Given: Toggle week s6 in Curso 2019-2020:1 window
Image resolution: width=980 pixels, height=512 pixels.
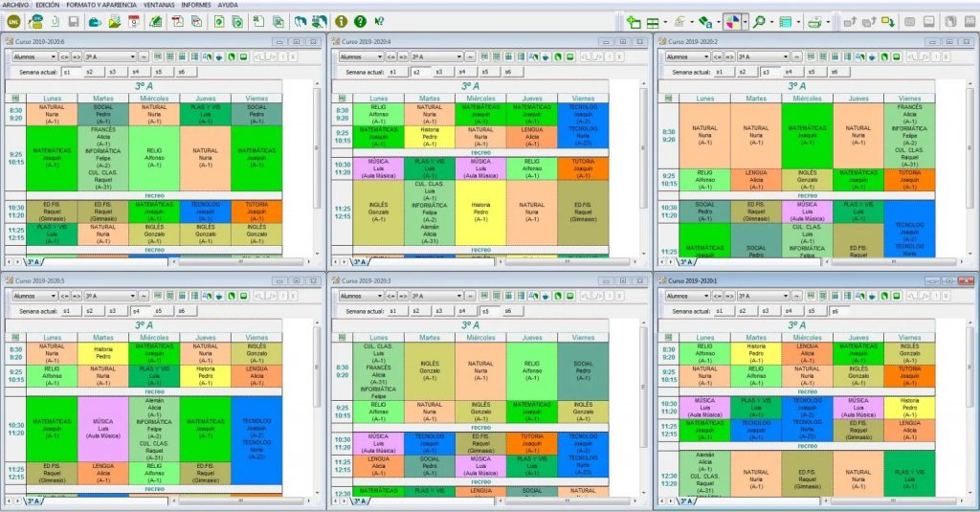Looking at the screenshot, I should pos(835,311).
